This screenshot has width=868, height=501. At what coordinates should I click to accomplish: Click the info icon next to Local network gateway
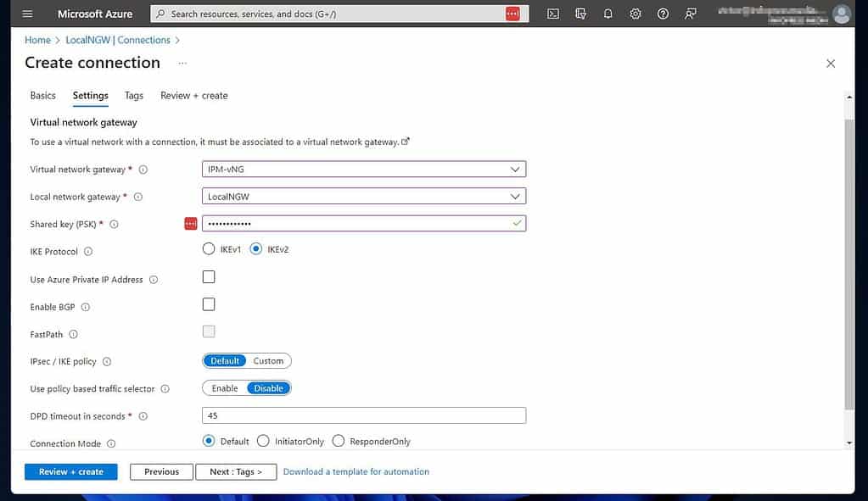(x=137, y=197)
